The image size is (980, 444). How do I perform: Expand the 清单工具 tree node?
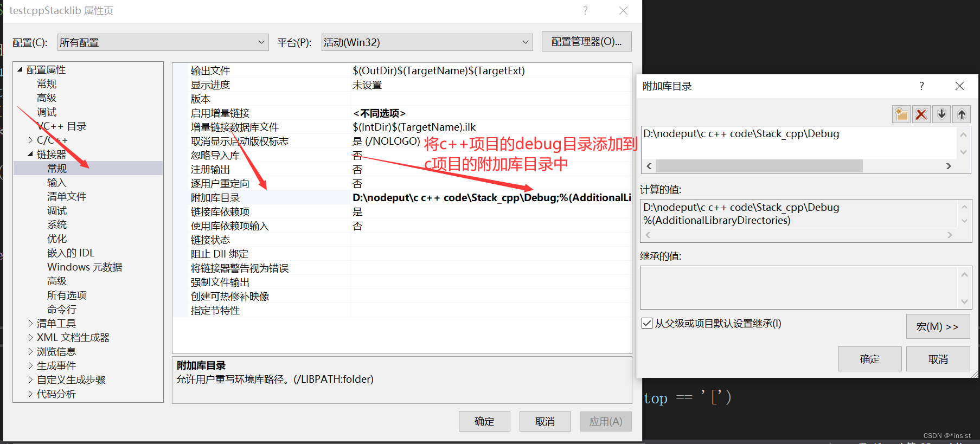[30, 324]
